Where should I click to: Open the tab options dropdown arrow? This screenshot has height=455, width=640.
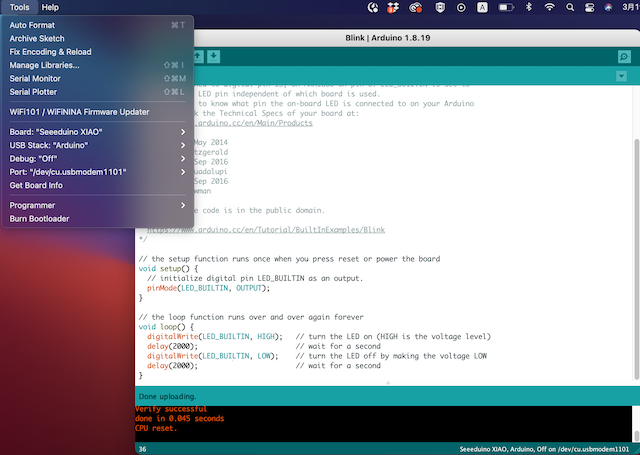pos(621,76)
